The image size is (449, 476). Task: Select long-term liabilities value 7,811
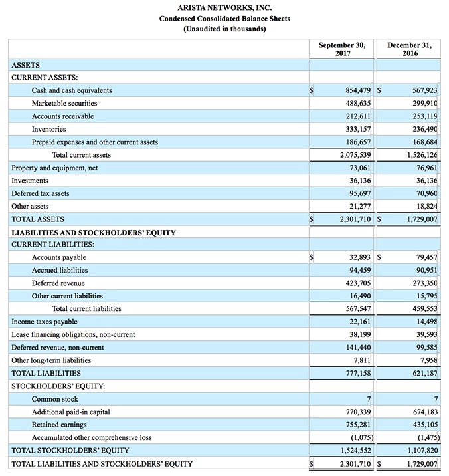(362, 360)
